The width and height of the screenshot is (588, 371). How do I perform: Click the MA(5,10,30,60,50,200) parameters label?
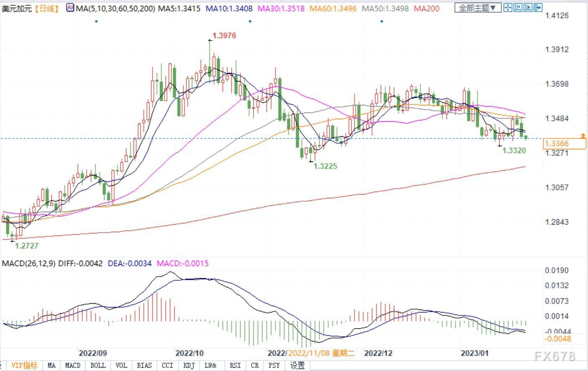[x=115, y=8]
